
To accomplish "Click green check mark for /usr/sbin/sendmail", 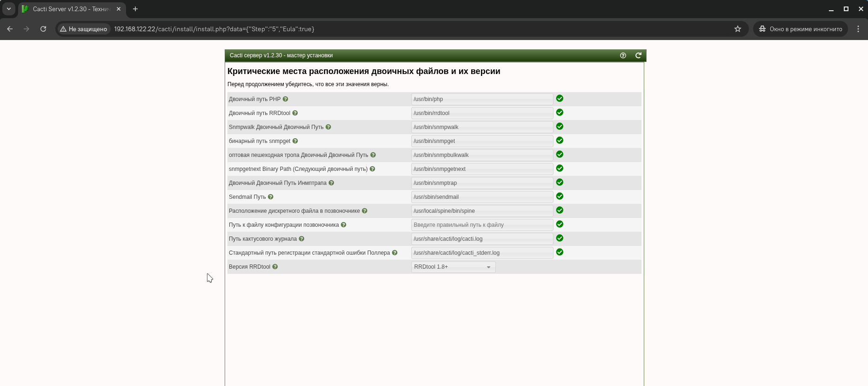I will tap(560, 196).
